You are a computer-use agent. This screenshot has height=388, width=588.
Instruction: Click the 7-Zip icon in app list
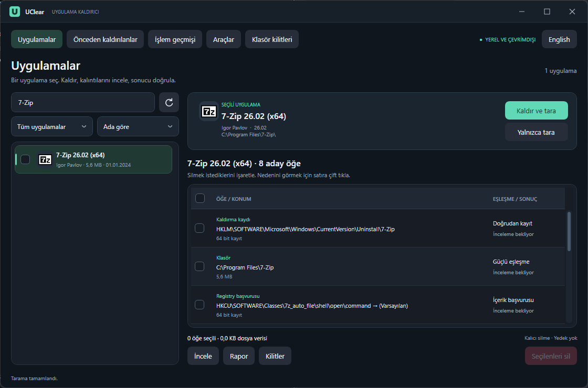(x=45, y=160)
